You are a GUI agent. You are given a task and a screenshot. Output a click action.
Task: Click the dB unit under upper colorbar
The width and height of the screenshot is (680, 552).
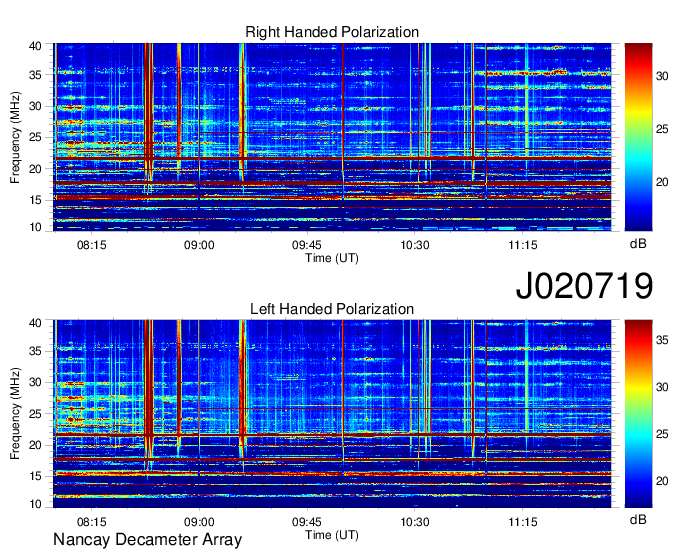(x=638, y=243)
